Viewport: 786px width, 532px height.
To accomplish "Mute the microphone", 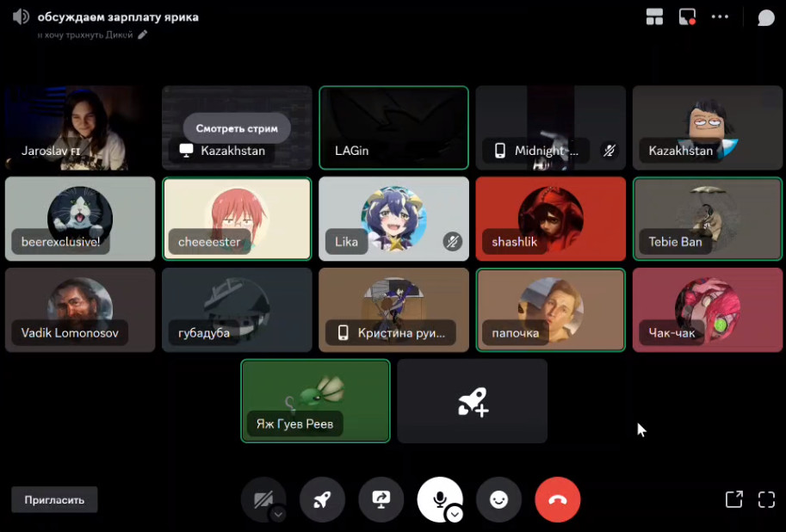I will pos(439,499).
